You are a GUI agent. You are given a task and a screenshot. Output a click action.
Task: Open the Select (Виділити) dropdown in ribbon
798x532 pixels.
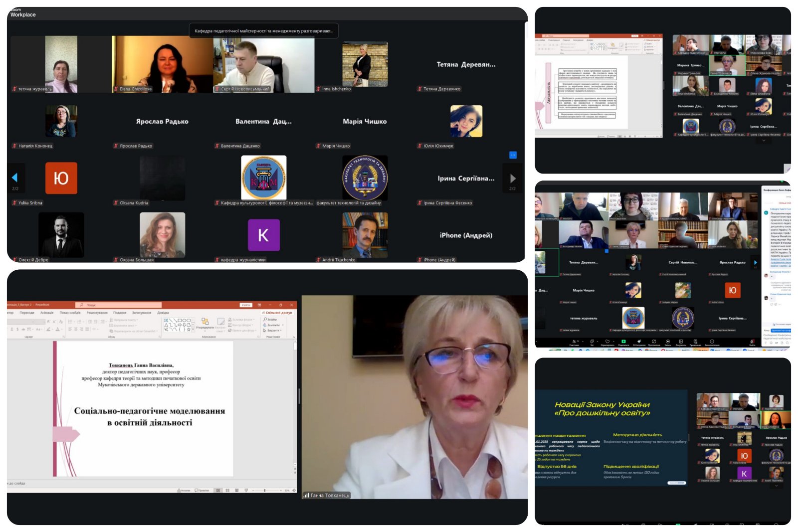[282, 331]
